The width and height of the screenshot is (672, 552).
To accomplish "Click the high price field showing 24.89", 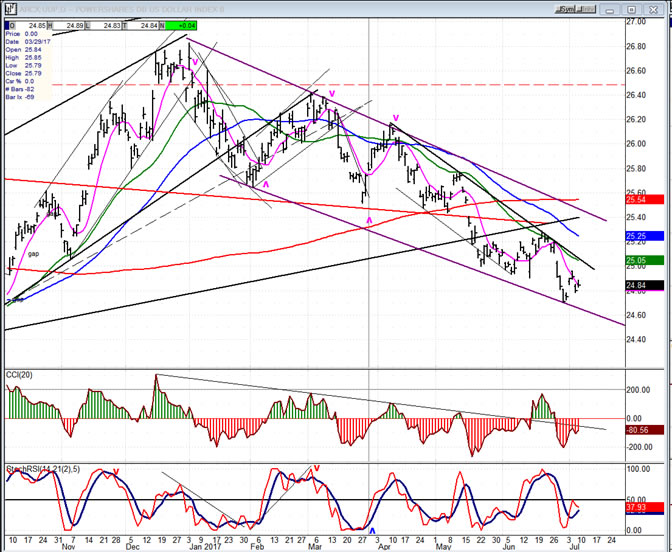I will [69, 26].
